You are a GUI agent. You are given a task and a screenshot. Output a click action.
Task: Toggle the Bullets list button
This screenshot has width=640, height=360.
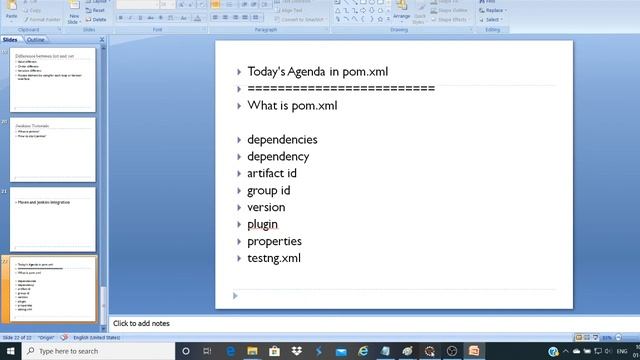pyautogui.click(x=216, y=4)
